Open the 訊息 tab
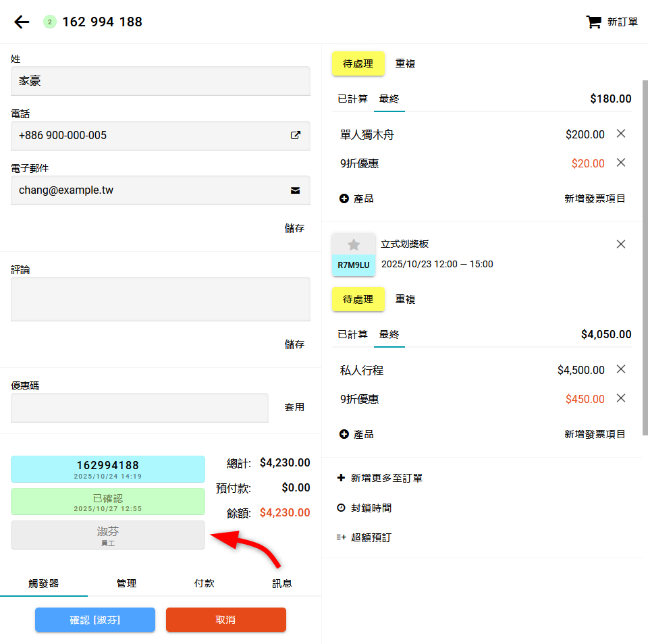This screenshot has width=648, height=644. [x=282, y=583]
